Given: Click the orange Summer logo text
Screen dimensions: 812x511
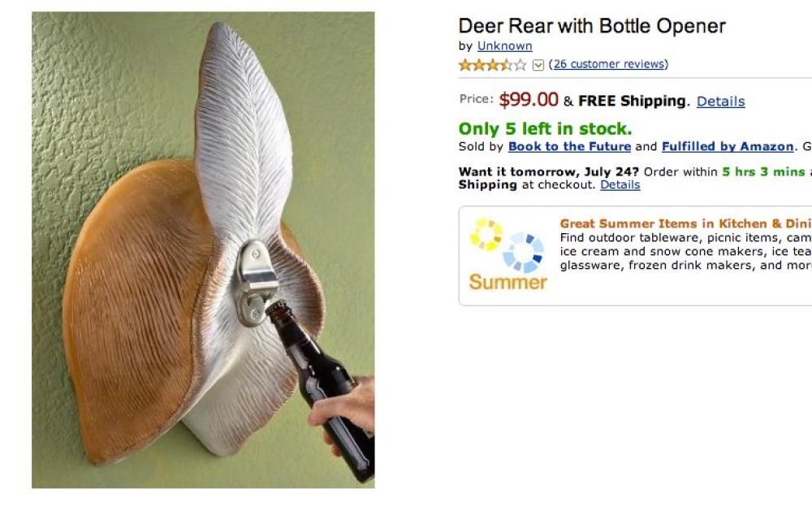Looking at the screenshot, I should pyautogui.click(x=508, y=283).
